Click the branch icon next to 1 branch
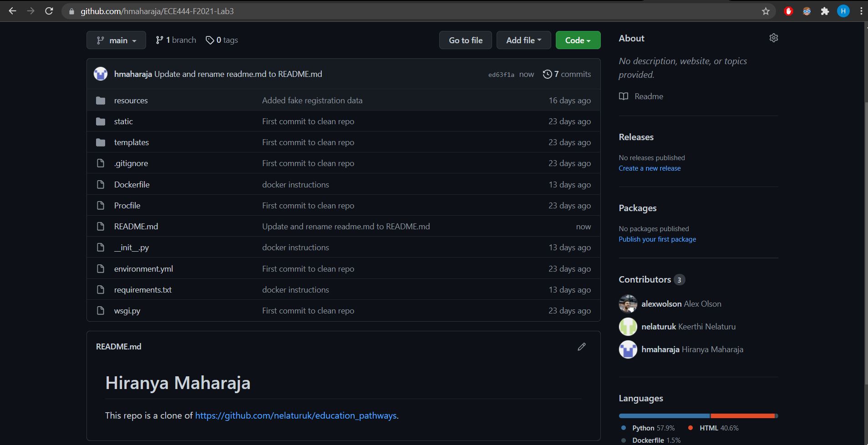 pos(158,40)
